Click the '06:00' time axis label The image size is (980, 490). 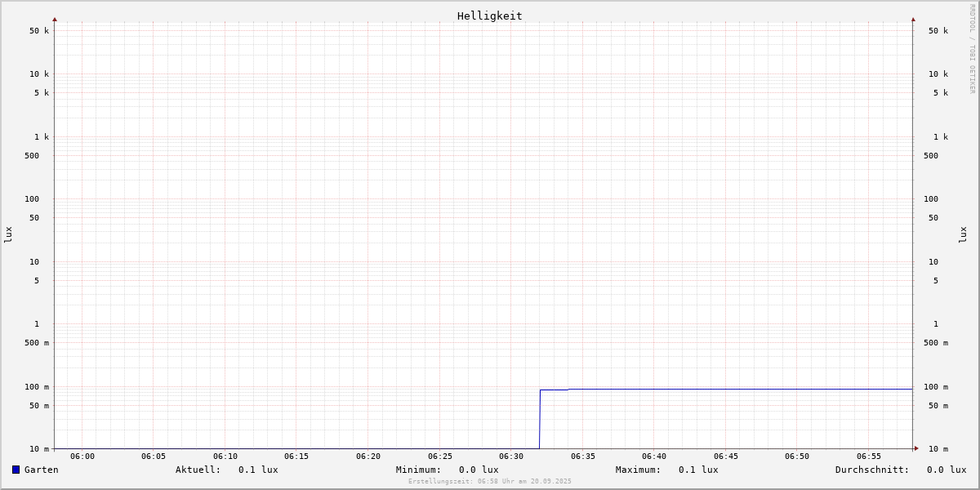(82, 457)
